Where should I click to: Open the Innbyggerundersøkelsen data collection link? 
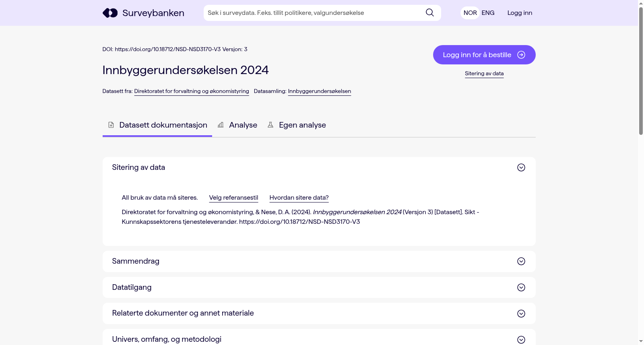320,91
